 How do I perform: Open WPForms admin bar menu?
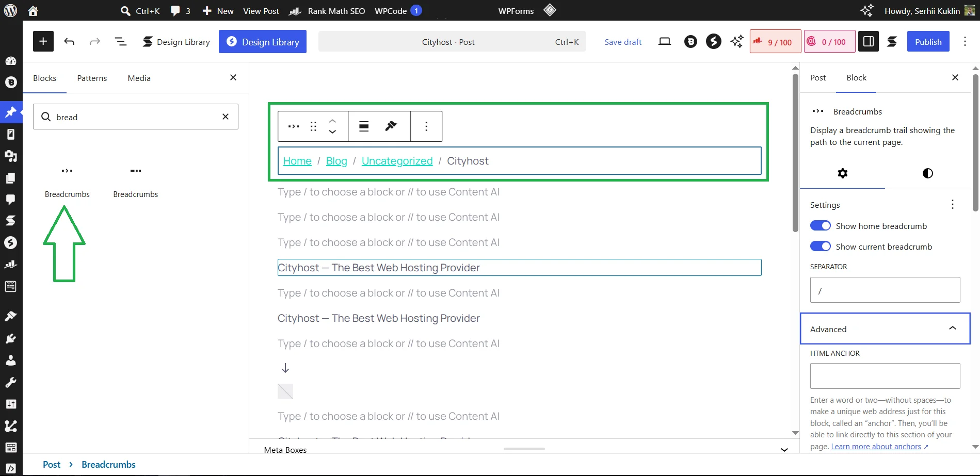[516, 11]
